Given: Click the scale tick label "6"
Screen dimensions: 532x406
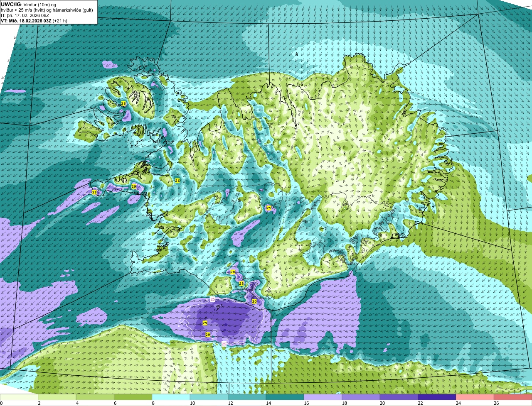Looking at the screenshot, I should pos(115,403).
